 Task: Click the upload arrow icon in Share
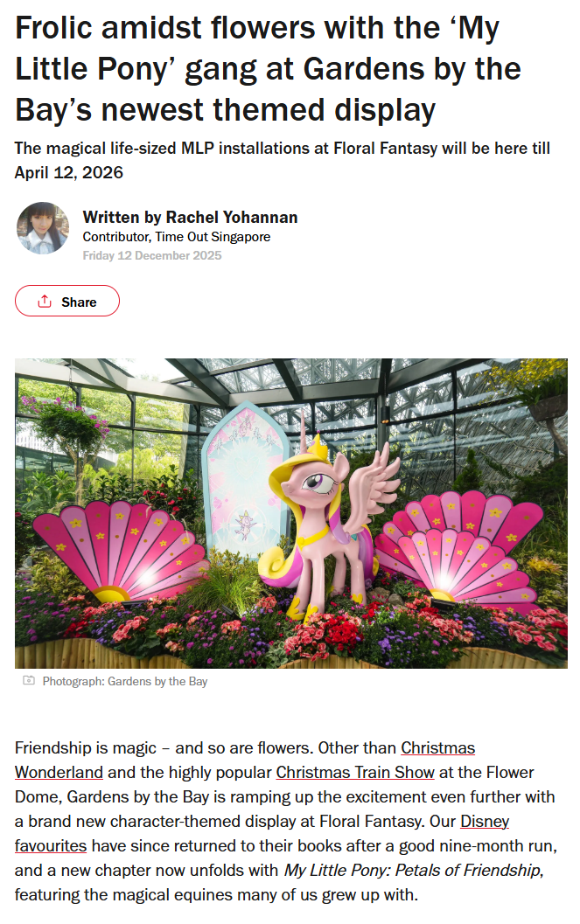point(45,301)
